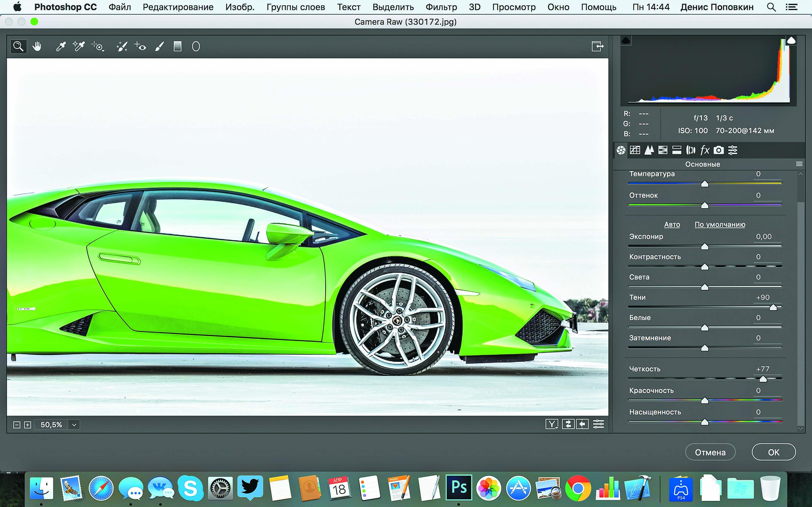The image size is (812, 507).
Task: Activate the Radial Filter tool
Action: 196,46
